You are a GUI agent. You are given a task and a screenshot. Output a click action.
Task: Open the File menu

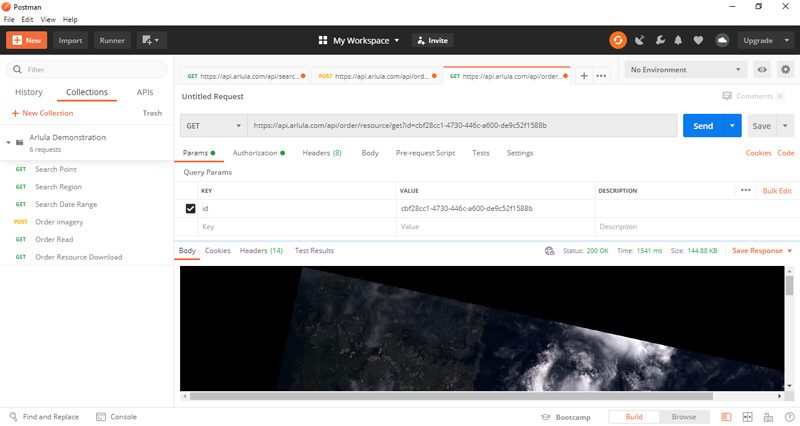(9, 19)
